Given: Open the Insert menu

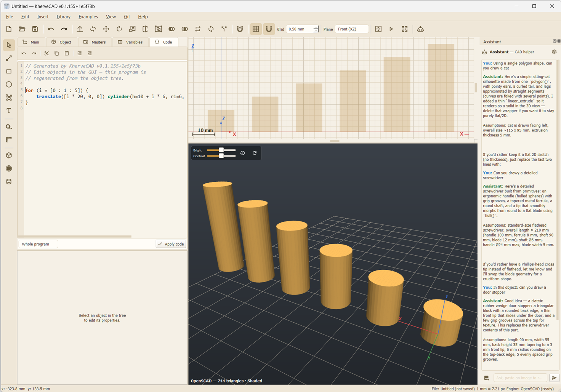Looking at the screenshot, I should [43, 17].
